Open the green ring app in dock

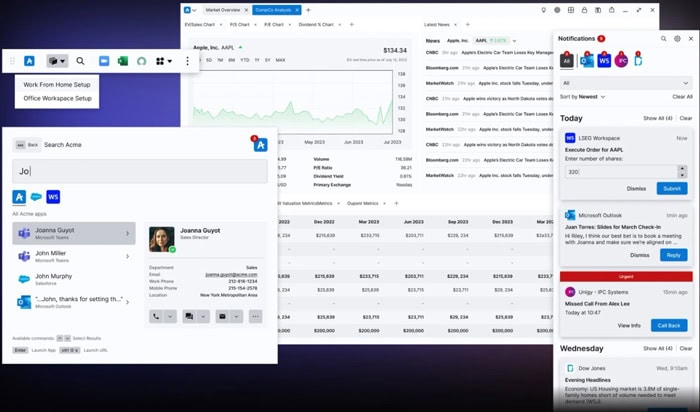point(142,61)
